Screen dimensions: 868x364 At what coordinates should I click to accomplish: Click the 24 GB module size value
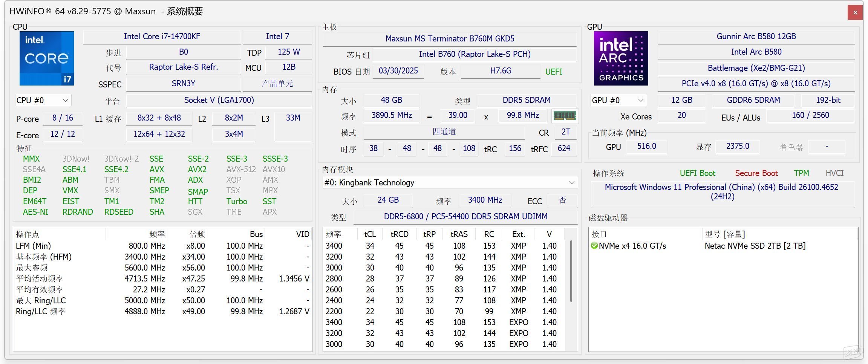pos(388,200)
